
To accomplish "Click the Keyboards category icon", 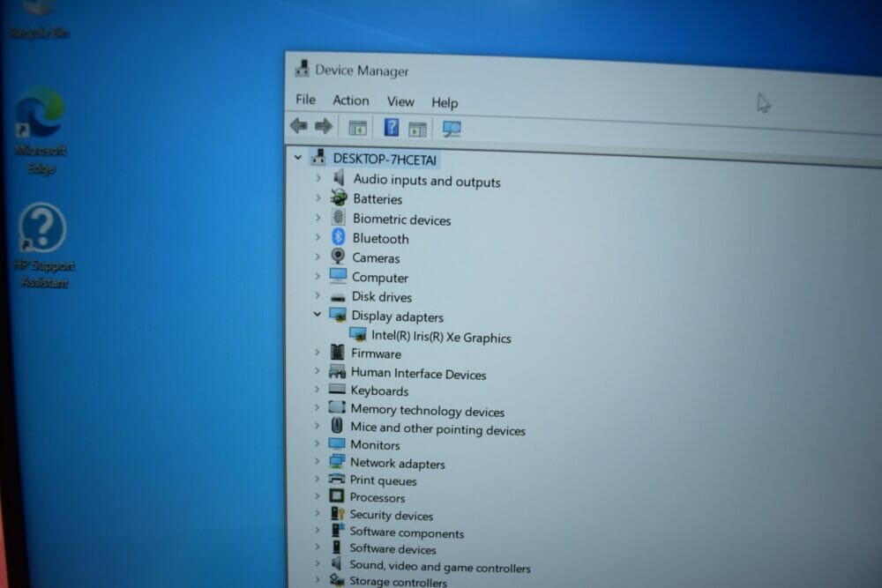I will point(337,389).
